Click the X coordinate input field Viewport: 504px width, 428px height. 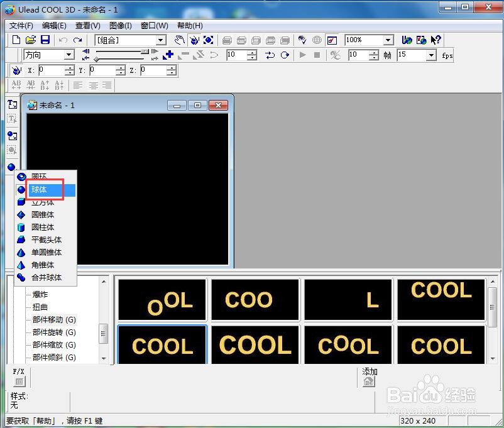tap(52, 70)
